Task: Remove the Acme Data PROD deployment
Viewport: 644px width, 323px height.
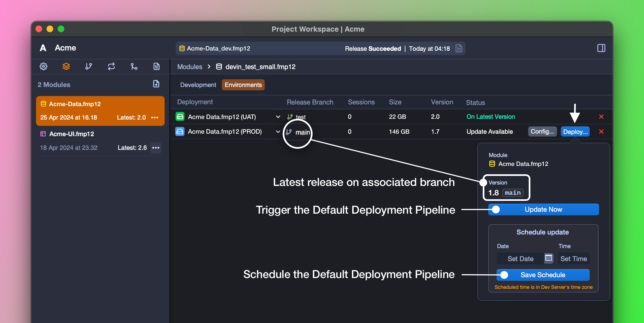Action: [x=601, y=132]
